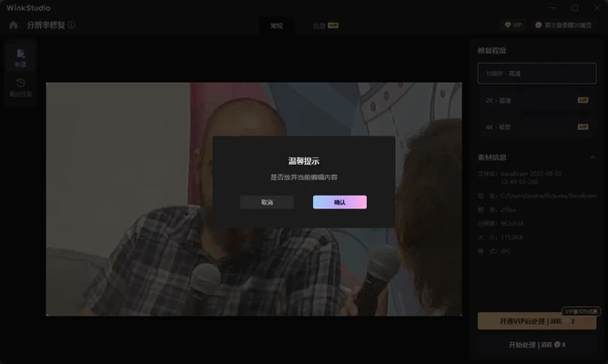
Task: Click the coin reward 首次登录赠20美豆 item
Action: (563, 25)
